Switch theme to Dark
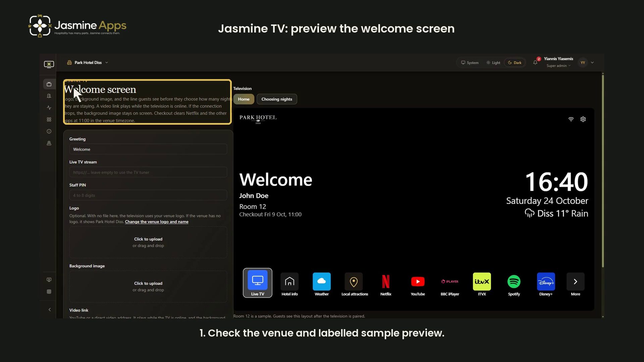The width and height of the screenshot is (644, 362). coord(515,63)
